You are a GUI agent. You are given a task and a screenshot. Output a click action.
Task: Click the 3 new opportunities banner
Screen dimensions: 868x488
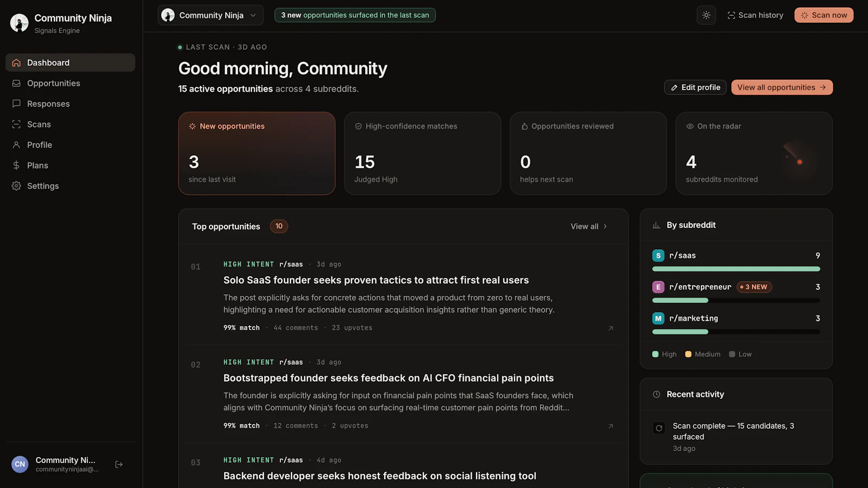[355, 15]
